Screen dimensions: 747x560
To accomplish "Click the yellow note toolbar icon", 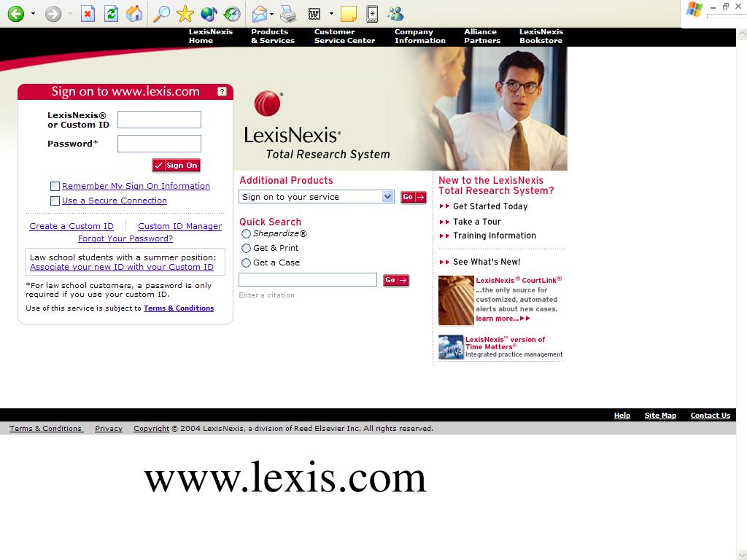I will [349, 14].
